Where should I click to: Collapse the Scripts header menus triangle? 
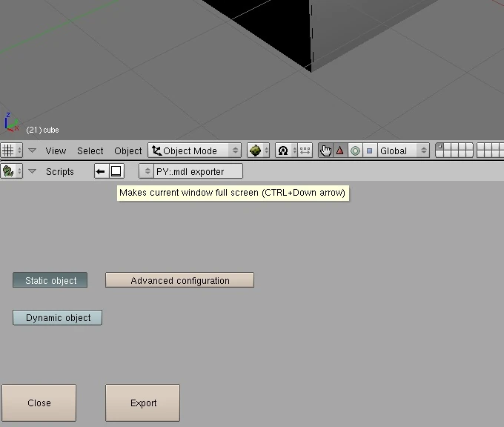[32, 171]
